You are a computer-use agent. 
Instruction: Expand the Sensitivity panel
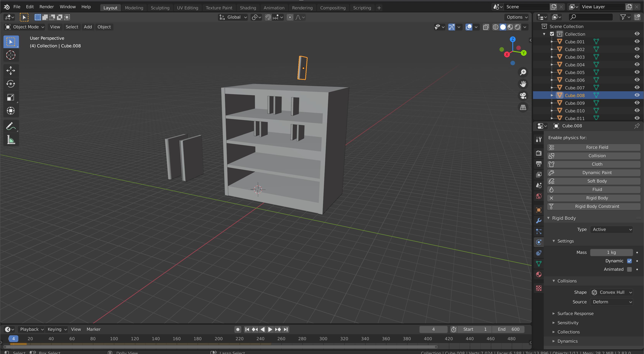click(568, 323)
